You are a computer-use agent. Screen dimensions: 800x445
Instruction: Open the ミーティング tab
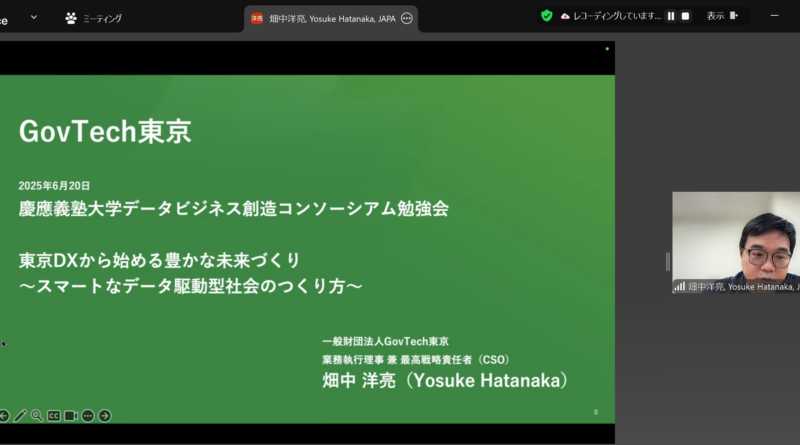coord(93,18)
